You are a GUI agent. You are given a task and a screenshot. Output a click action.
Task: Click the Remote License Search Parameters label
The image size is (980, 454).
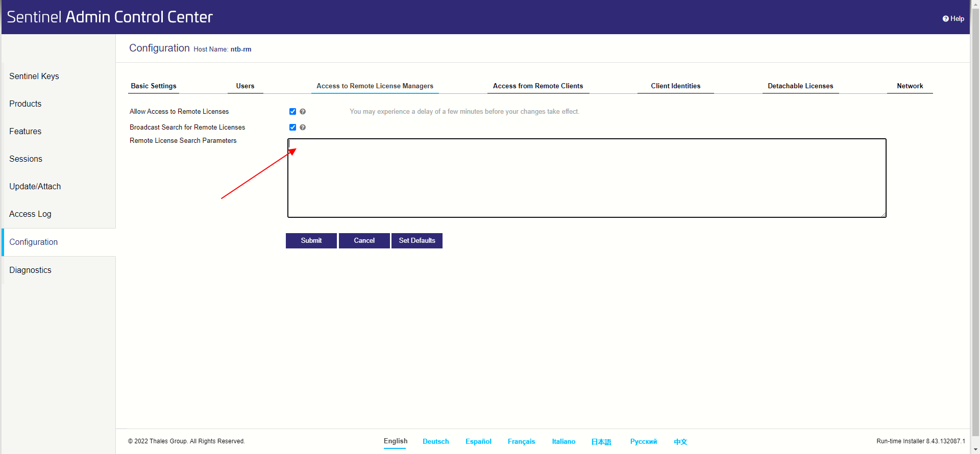(x=183, y=141)
